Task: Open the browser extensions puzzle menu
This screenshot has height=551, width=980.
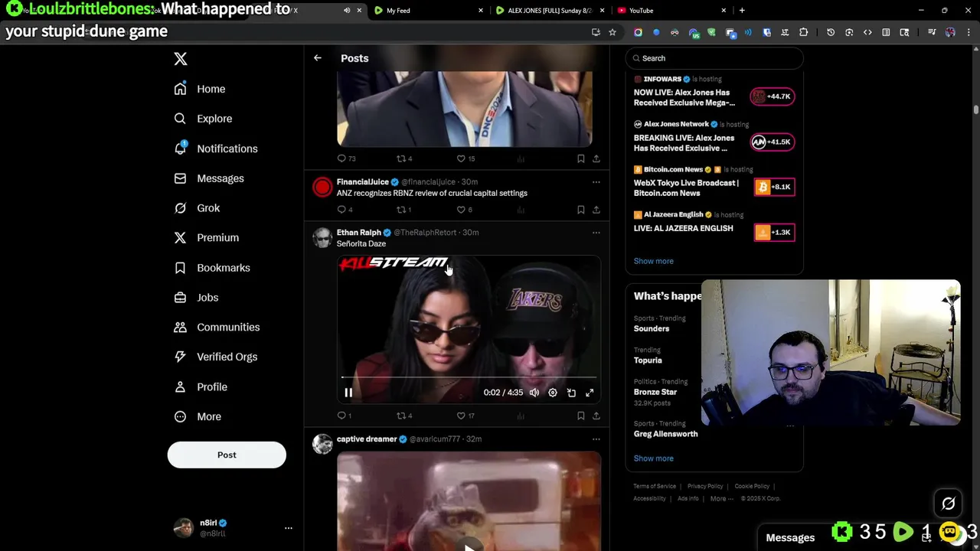Action: tap(804, 32)
